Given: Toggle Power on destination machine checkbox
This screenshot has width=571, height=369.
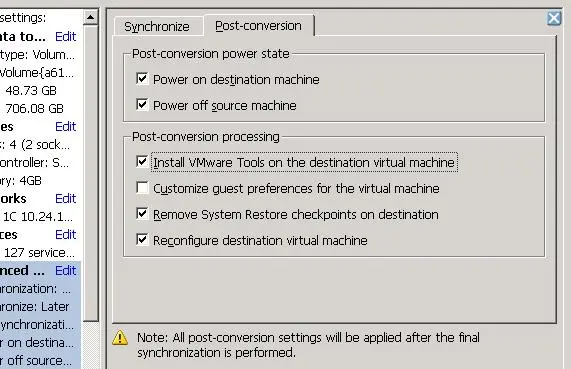Looking at the screenshot, I should [x=142, y=79].
